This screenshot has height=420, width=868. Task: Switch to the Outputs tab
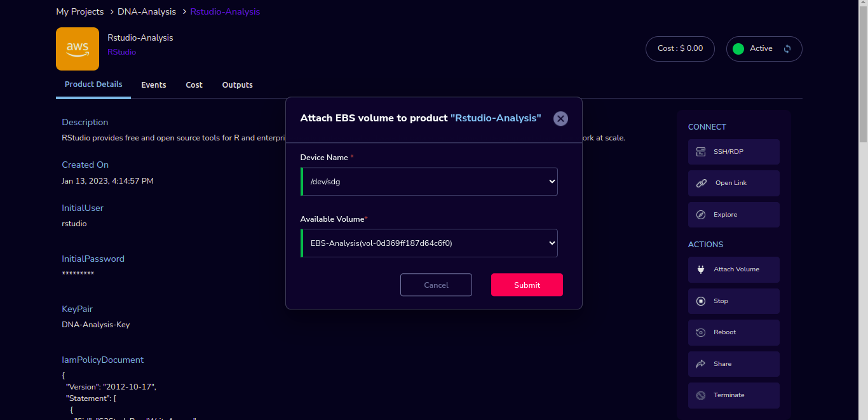click(238, 85)
